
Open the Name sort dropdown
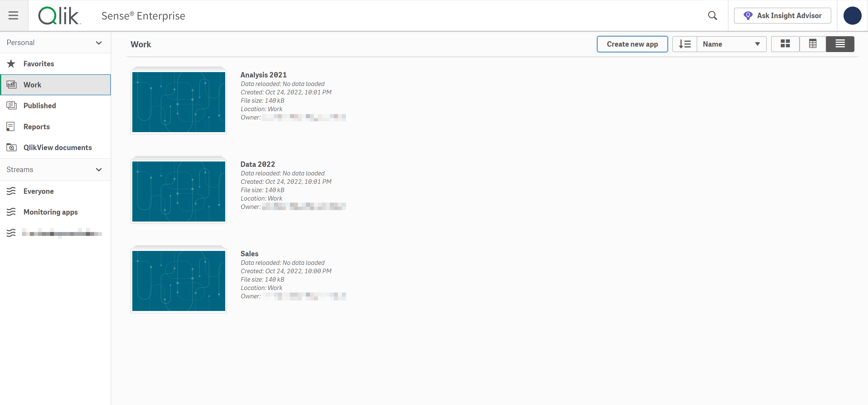click(x=731, y=44)
